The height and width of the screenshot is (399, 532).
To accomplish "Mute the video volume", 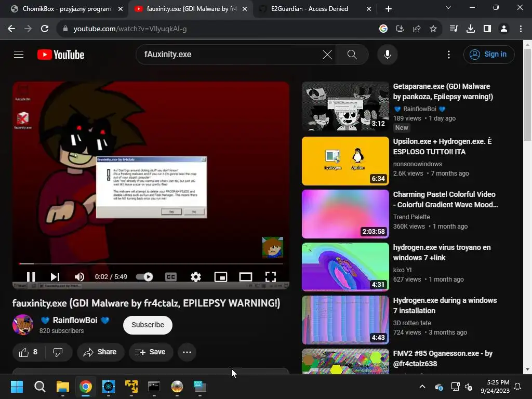I will 79,277.
